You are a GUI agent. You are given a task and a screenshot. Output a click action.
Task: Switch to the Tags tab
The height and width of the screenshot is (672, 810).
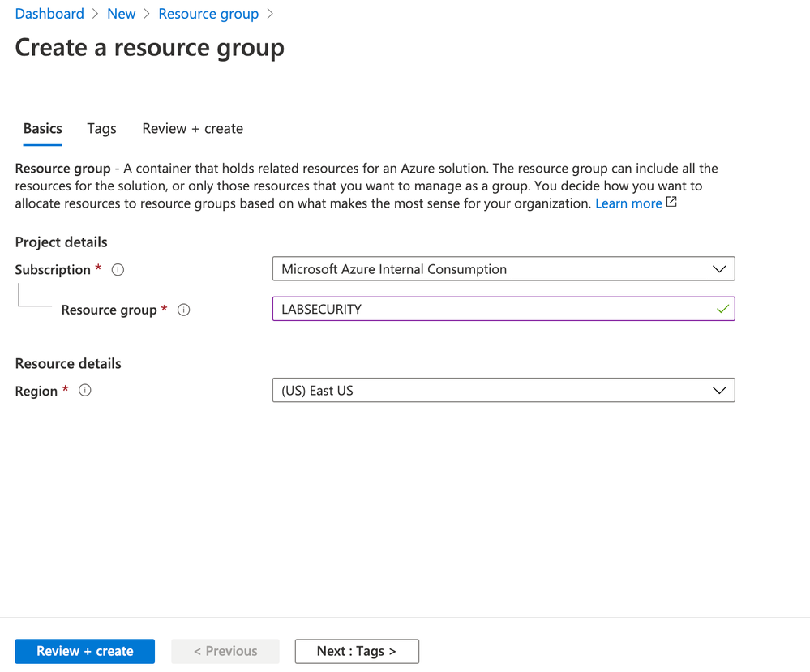pos(102,129)
